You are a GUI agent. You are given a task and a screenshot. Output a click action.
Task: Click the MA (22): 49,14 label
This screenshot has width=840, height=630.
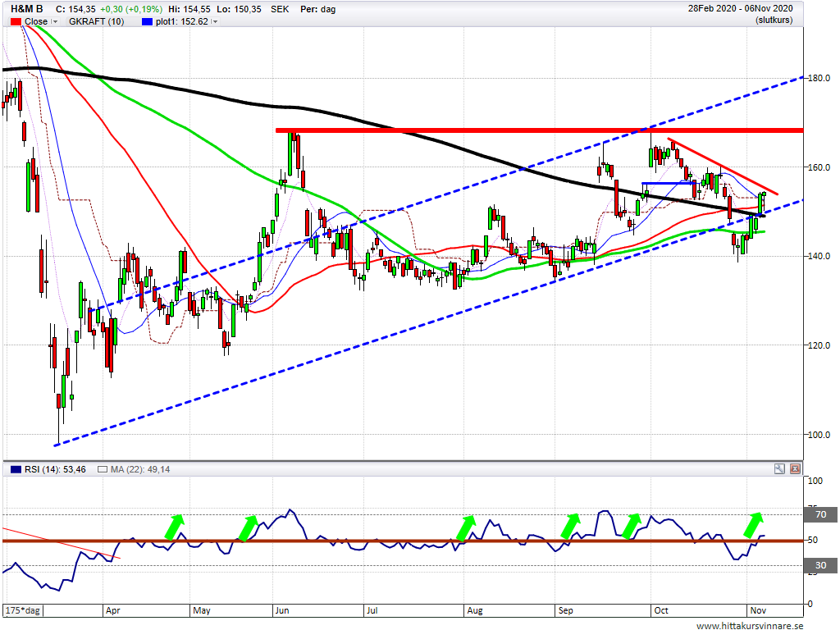click(x=140, y=469)
